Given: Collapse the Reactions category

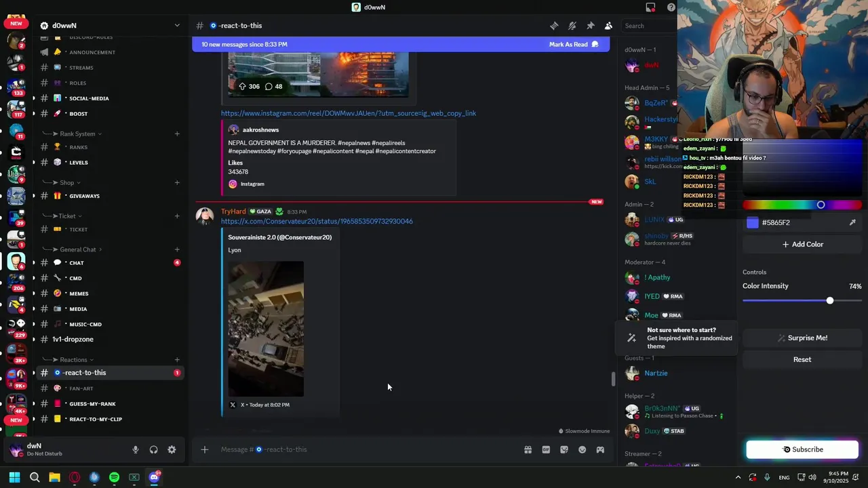Looking at the screenshot, I should (x=68, y=360).
